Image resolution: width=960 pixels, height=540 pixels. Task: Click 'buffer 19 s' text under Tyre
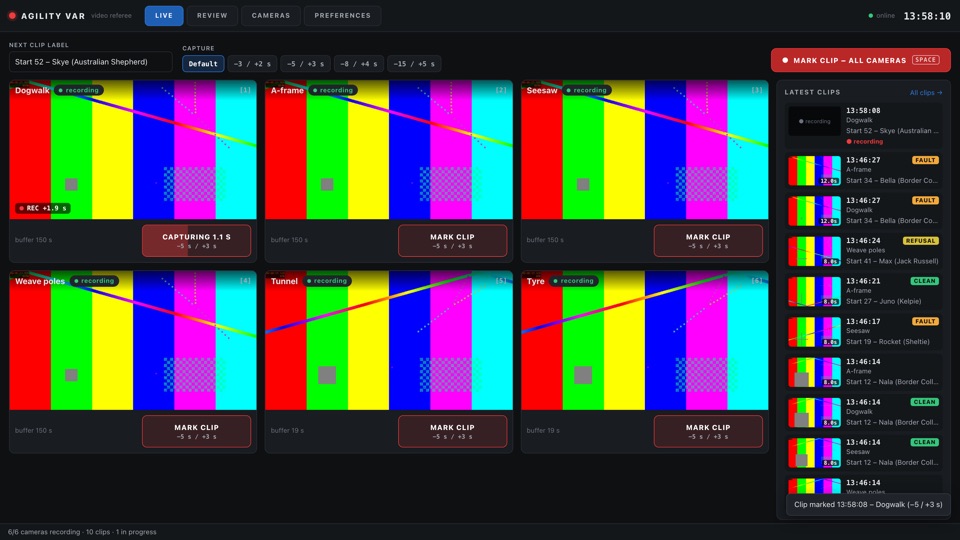pos(543,430)
